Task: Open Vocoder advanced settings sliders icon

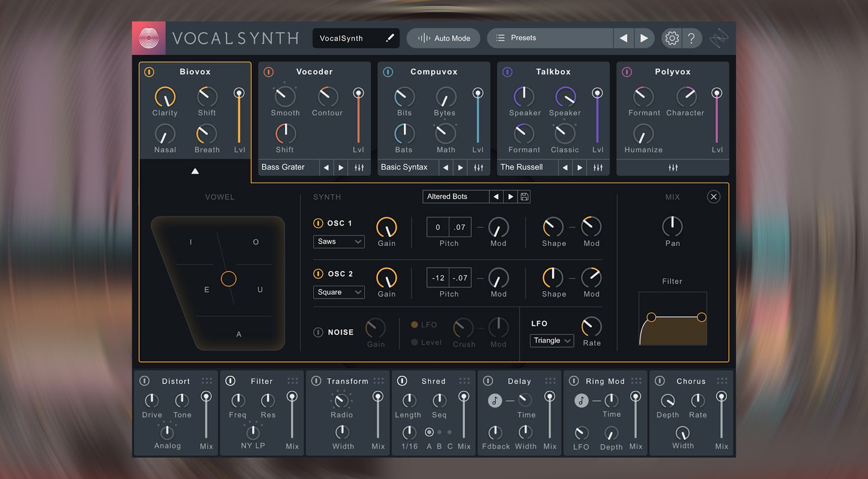Action: [x=359, y=167]
